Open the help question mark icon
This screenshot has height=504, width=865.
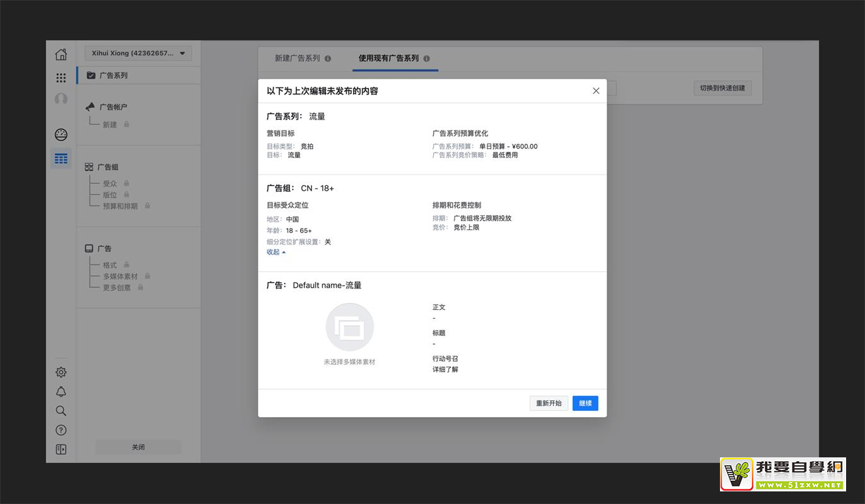point(61,430)
